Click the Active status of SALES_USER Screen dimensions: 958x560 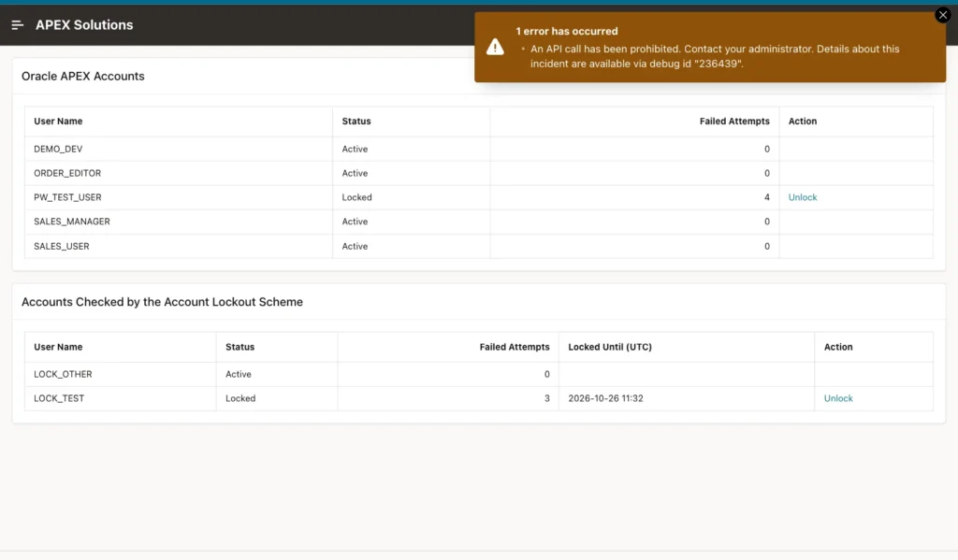point(355,246)
